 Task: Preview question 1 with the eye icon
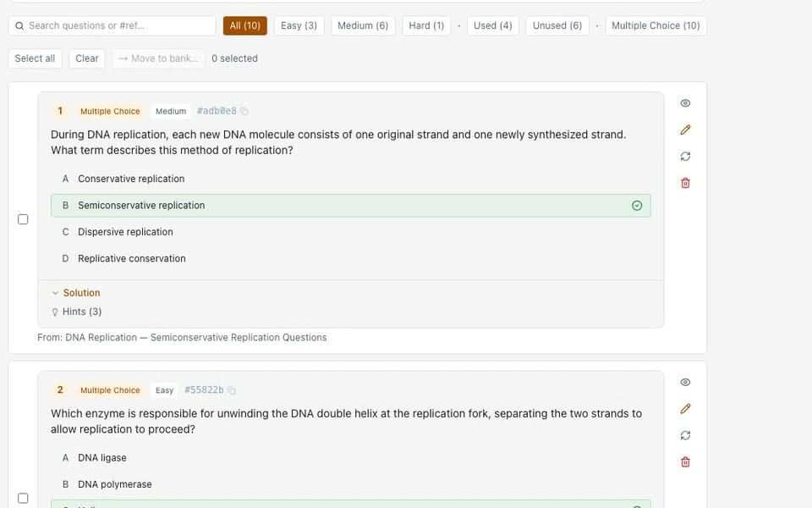(685, 103)
